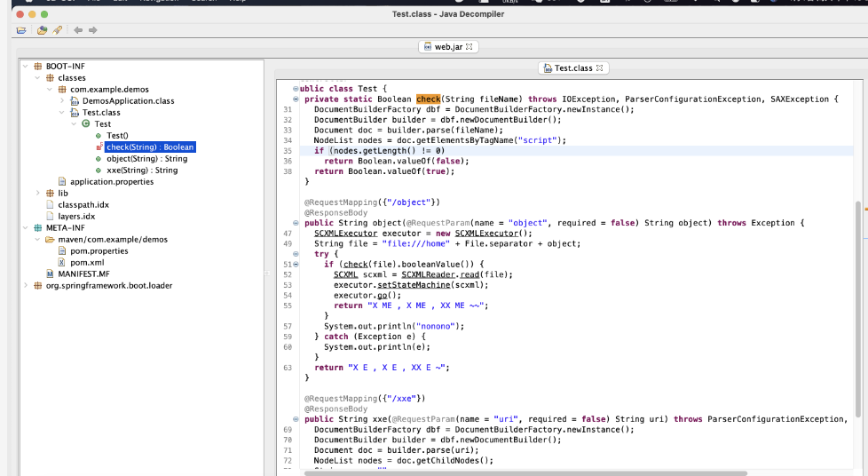Viewport: 868px width, 476px height.
Task: Click the org.springframework.boot.loader package icon
Action: (x=37, y=285)
